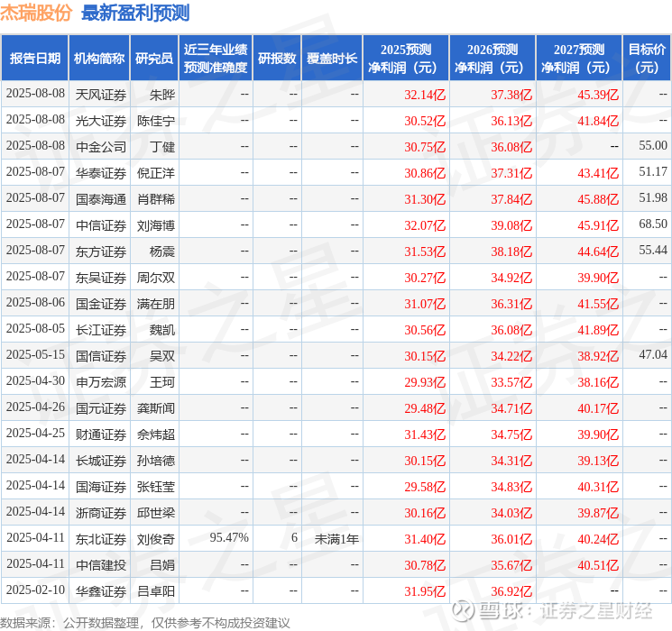Click 东吴证券 institution cell
Screen dimensions: 672x631
(x=101, y=278)
